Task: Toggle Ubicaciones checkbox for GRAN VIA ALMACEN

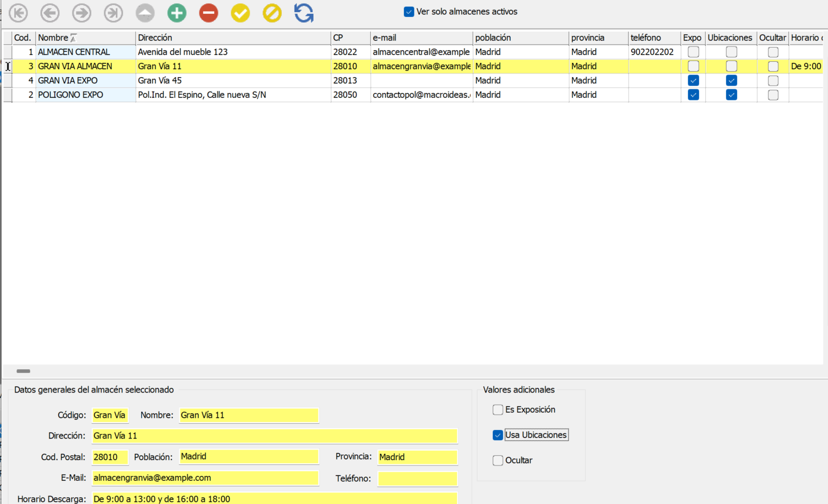Action: [x=731, y=66]
